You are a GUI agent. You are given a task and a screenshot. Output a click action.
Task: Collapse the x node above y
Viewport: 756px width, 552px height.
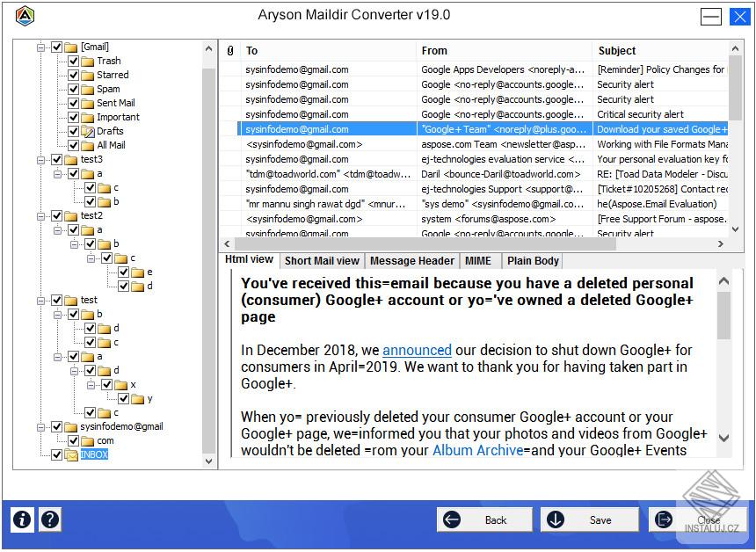tap(91, 385)
